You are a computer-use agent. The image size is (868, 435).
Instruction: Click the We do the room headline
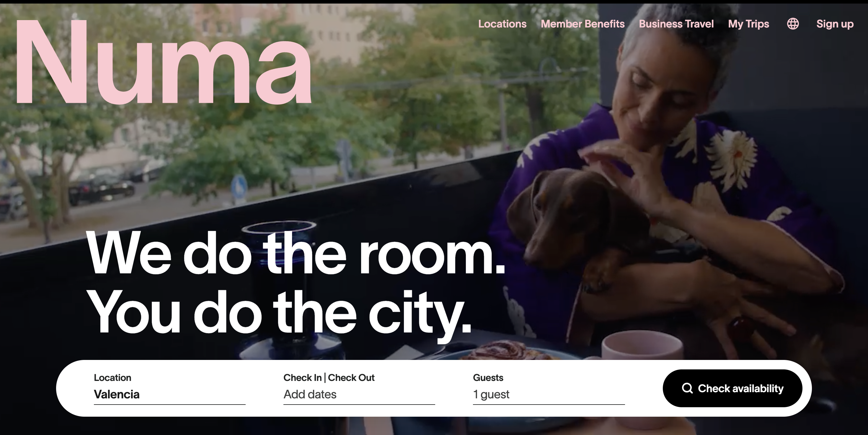click(296, 253)
